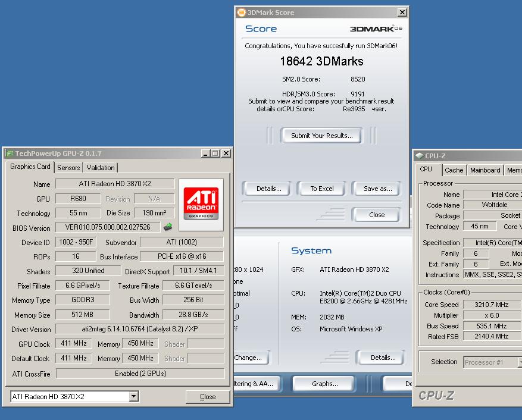Open the CPU-Z Processor #1 selection dropdown

pyautogui.click(x=520, y=362)
